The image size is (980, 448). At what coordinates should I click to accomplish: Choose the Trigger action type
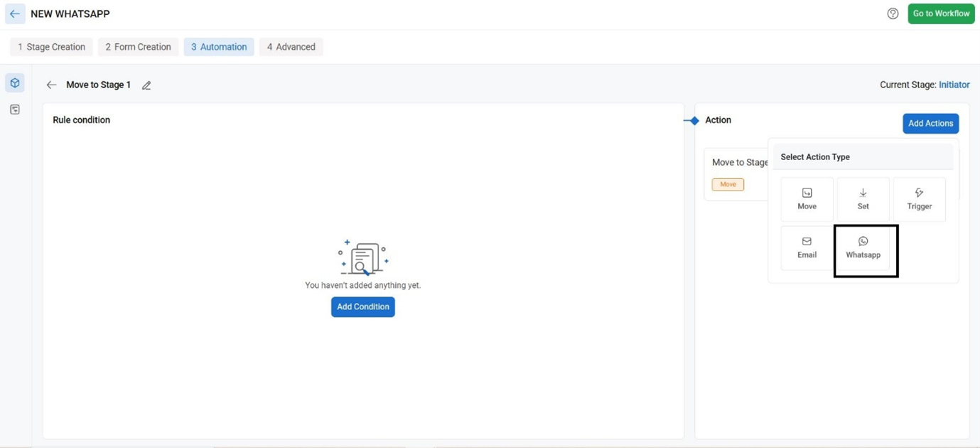[919, 199]
